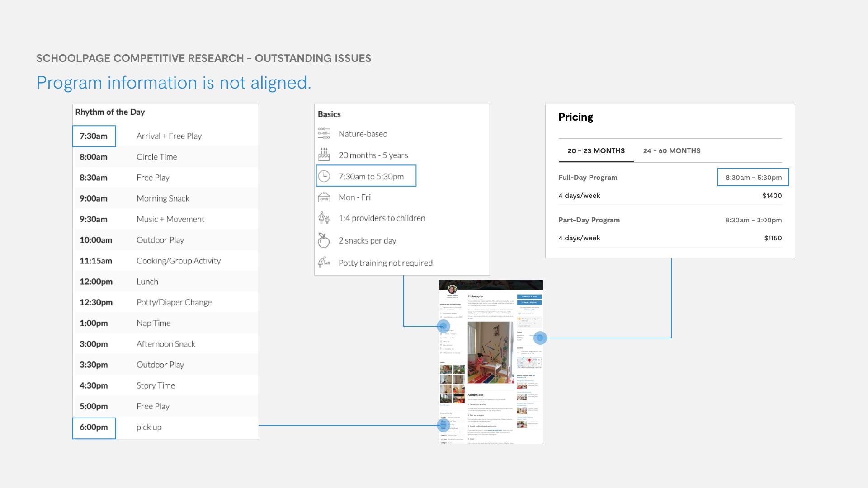This screenshot has width=868, height=488.
Task: Click the '12:30pm' time cell
Action: click(96, 302)
